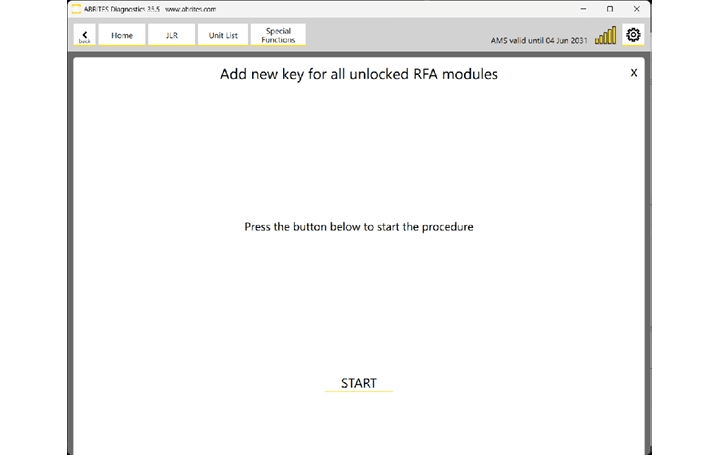Click the www.abrites.com title bar text

click(190, 9)
